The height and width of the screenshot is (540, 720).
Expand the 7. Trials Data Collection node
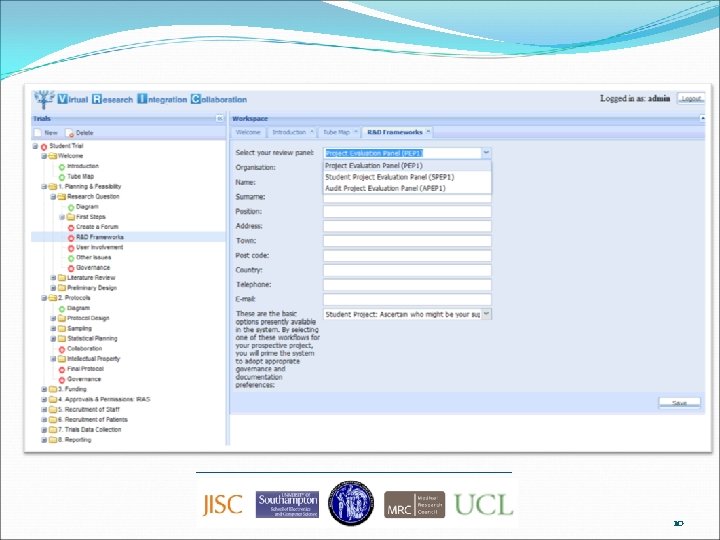(x=45, y=430)
